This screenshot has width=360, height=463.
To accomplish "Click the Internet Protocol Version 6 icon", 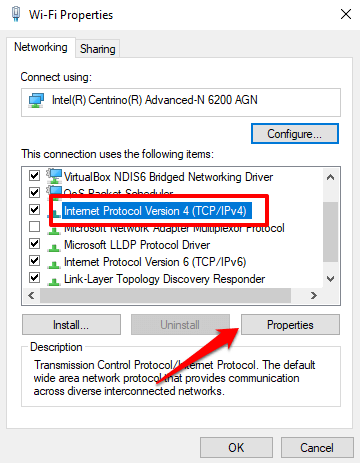I will coord(54,264).
